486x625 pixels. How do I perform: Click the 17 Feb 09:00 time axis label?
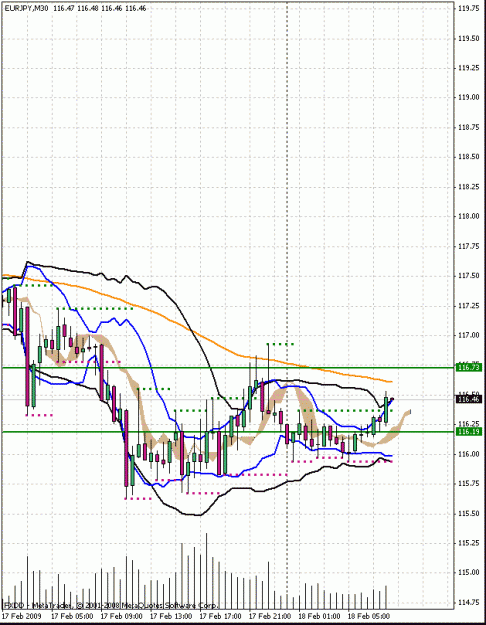121,616
